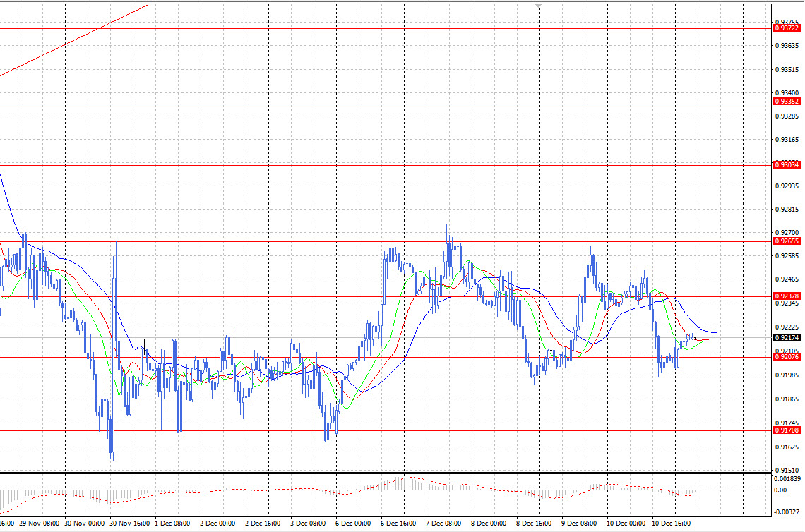Click the 10 Dec 00:00 time label
Screen dimensions: 805x532
[626, 524]
